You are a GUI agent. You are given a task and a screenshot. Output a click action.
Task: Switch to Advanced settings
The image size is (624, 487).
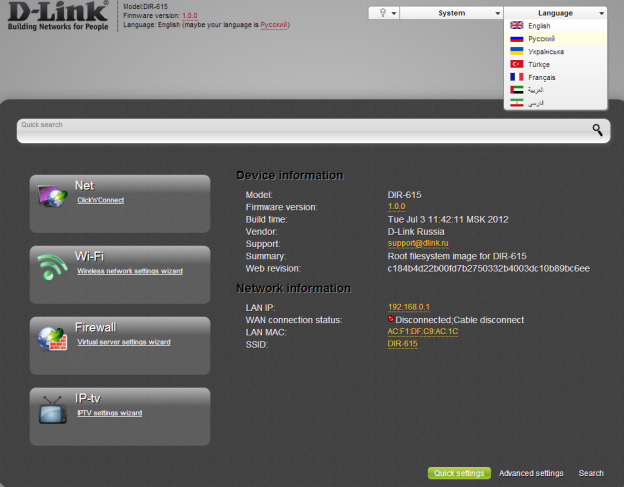pos(531,473)
